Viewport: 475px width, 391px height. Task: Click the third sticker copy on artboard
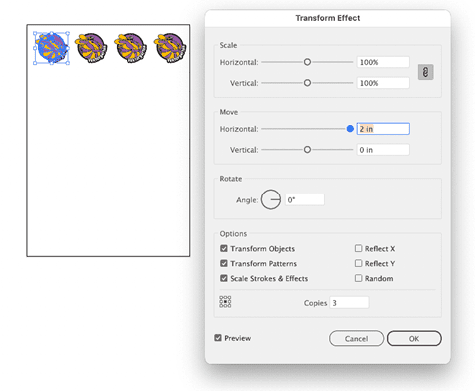click(x=130, y=48)
